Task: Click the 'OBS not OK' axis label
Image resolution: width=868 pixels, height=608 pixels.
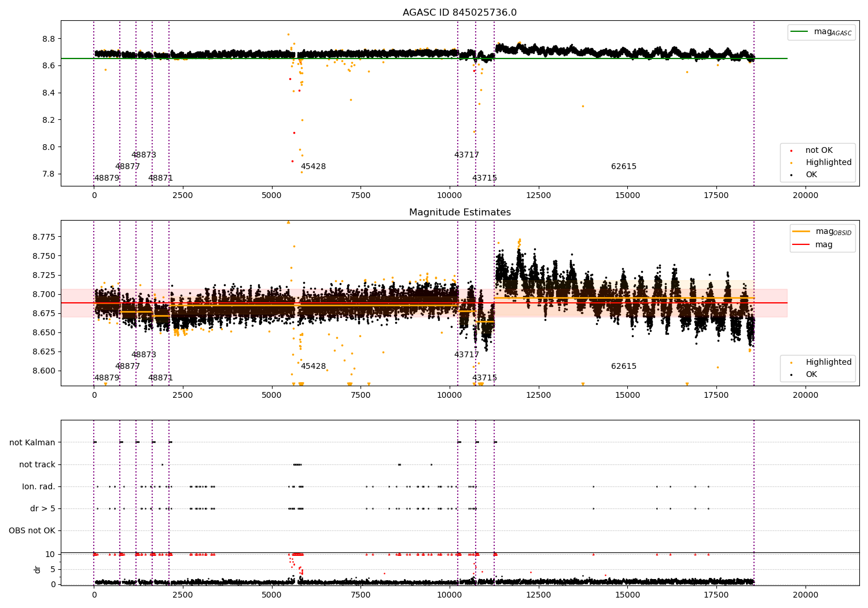Action: point(32,531)
